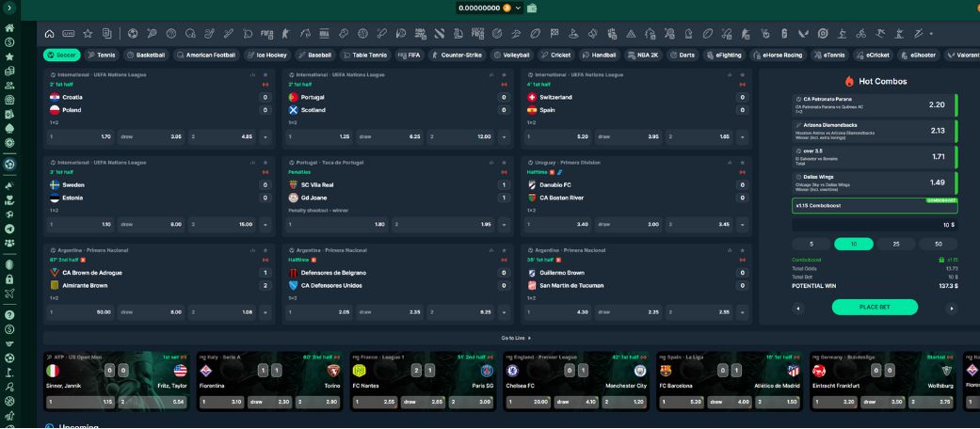The width and height of the screenshot is (980, 429).
Task: Open more sports arrow in sports toolbar
Action: (x=931, y=34)
